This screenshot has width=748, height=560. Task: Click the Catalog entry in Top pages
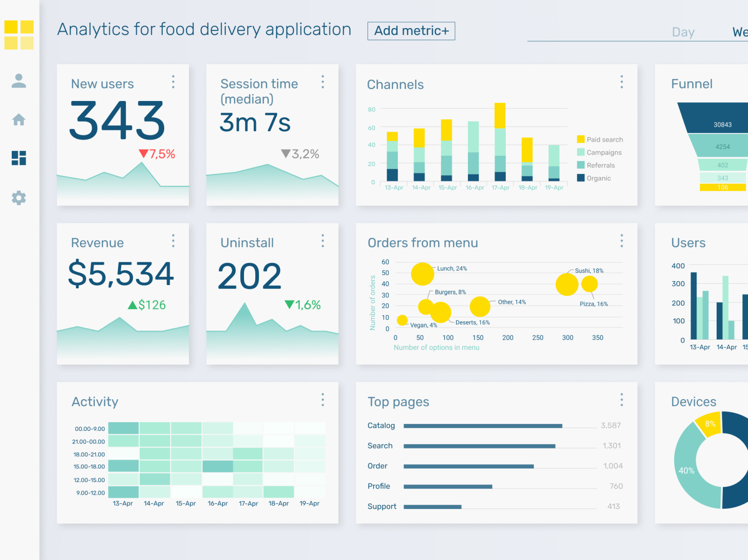[381, 425]
